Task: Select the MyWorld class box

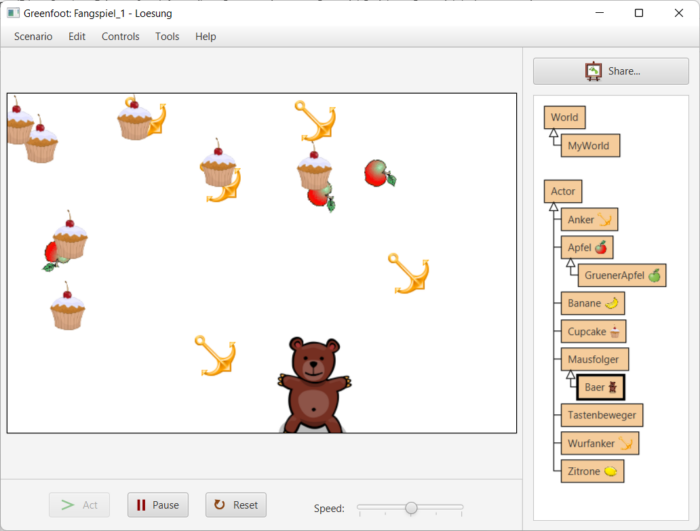Action: (590, 146)
